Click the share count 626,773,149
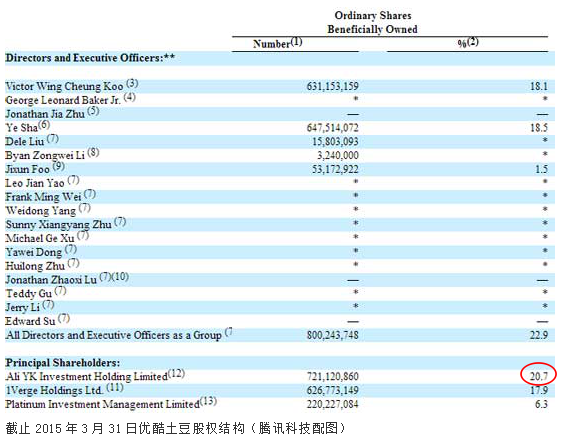Viewport: 564px width, 437px height. point(332,390)
